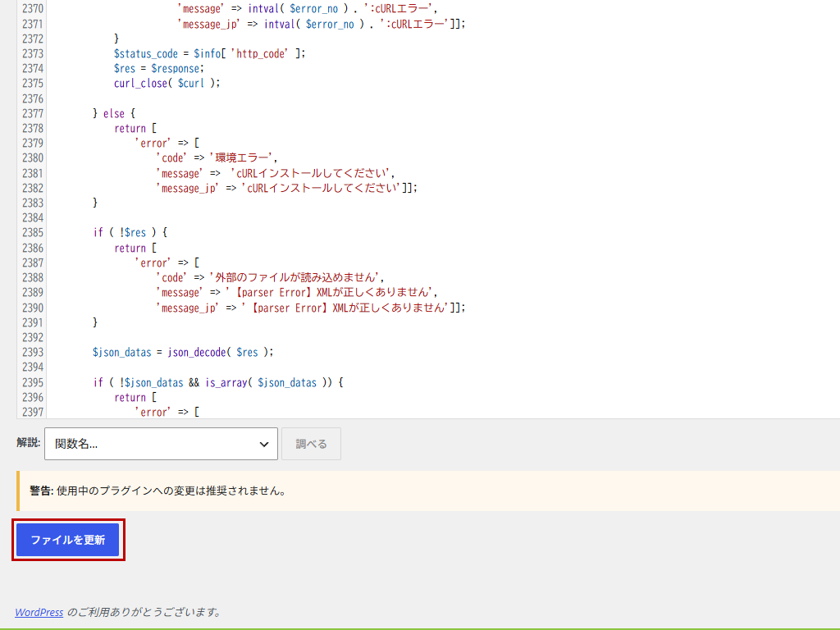Click return [ on line 2396
840x630 pixels.
(135, 398)
